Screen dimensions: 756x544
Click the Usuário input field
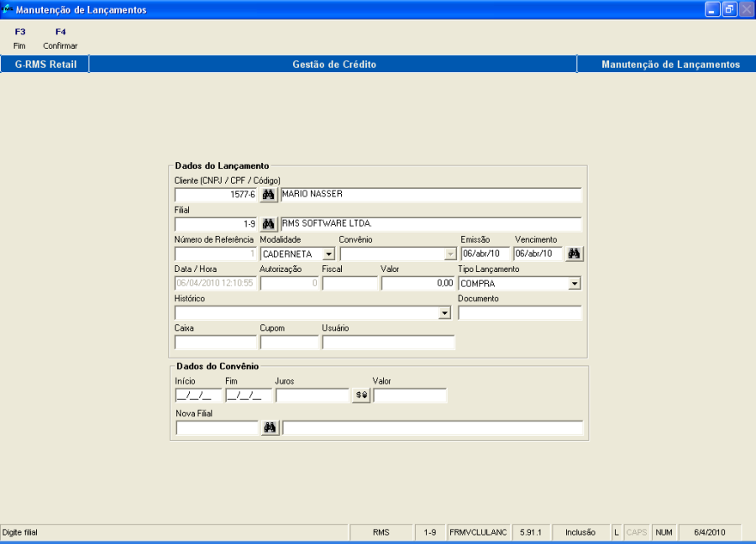click(389, 343)
